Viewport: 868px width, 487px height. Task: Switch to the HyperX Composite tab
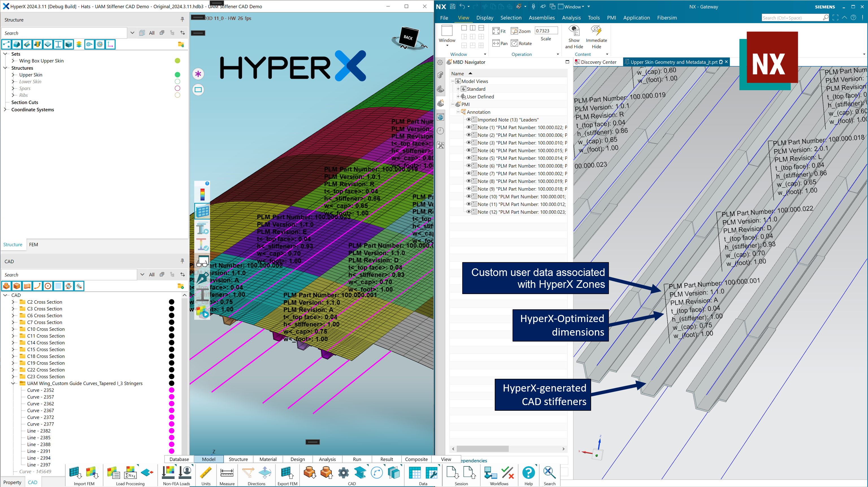tap(416, 459)
